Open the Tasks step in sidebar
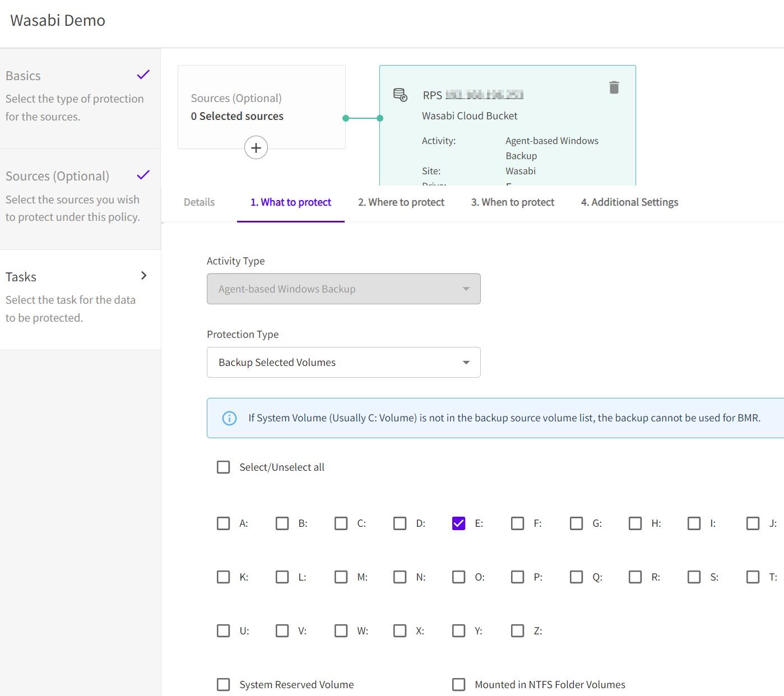784x696 pixels. (x=80, y=300)
